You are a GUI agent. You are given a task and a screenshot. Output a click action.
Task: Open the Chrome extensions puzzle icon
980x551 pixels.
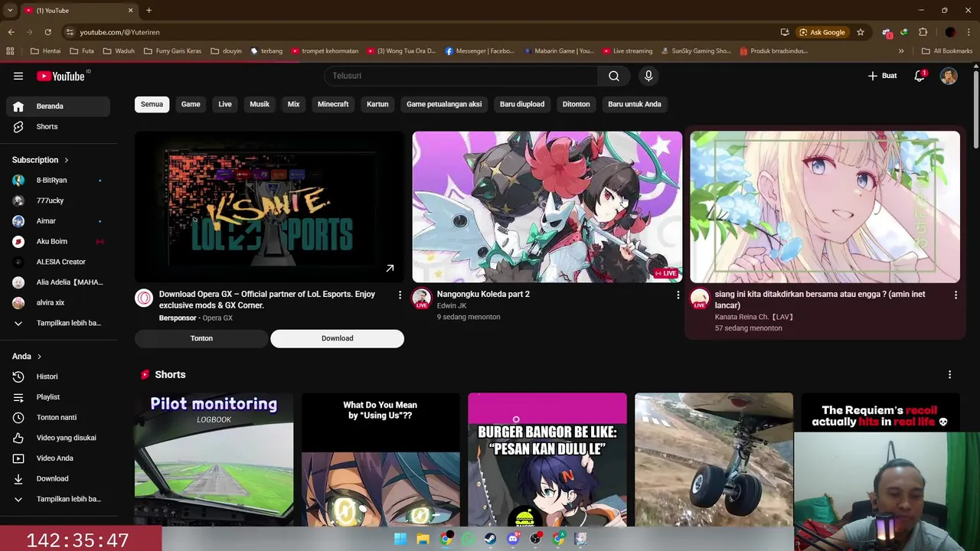point(923,32)
